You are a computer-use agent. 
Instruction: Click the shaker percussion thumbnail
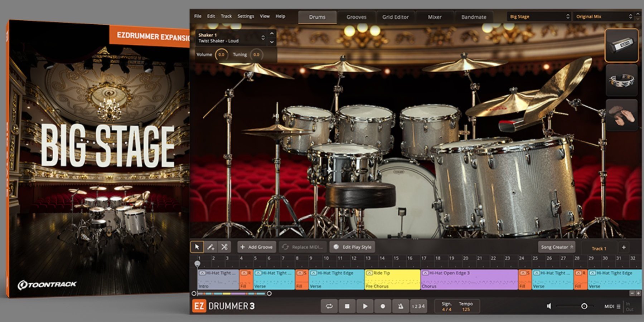[621, 45]
